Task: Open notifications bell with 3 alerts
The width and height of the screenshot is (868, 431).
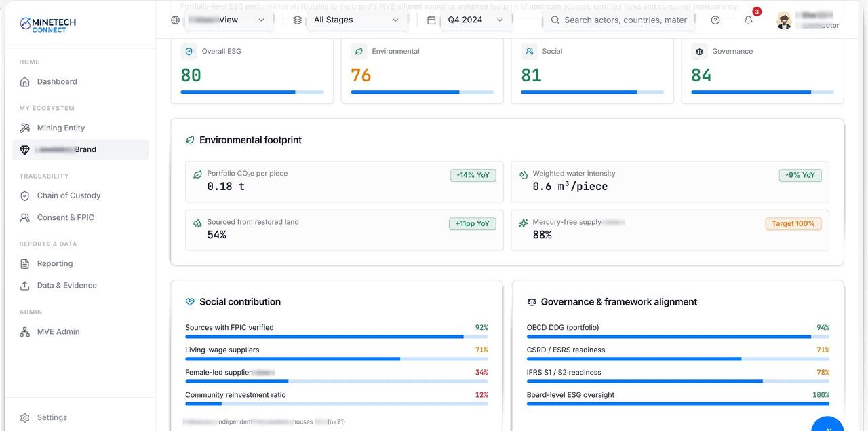Action: [x=749, y=20]
